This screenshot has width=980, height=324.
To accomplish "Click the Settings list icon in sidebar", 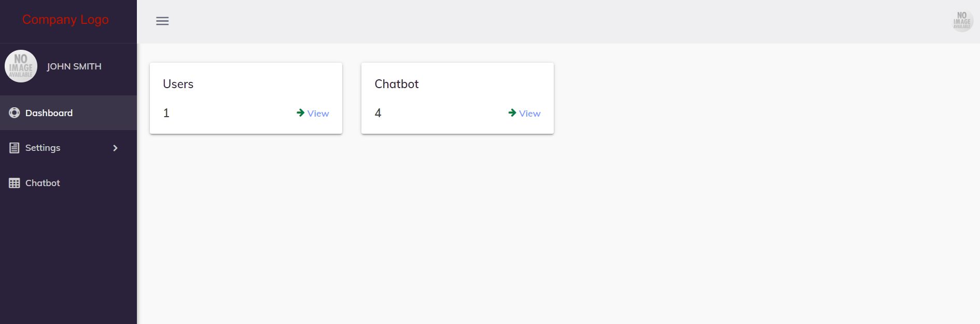I will [x=15, y=148].
